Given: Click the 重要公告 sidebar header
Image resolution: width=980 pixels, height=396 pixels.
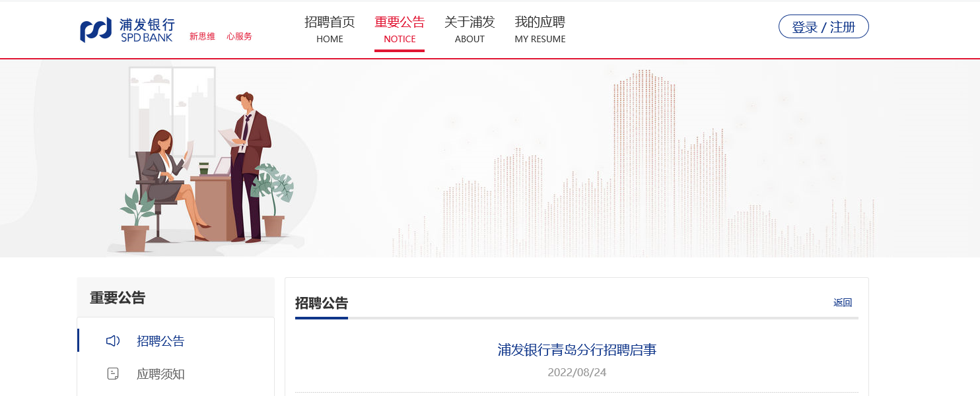Looking at the screenshot, I should tap(118, 298).
